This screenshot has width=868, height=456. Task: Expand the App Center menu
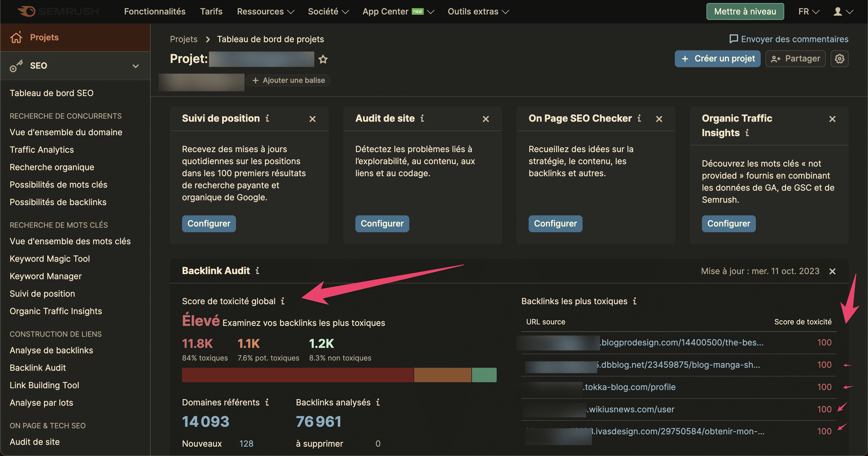pos(398,11)
